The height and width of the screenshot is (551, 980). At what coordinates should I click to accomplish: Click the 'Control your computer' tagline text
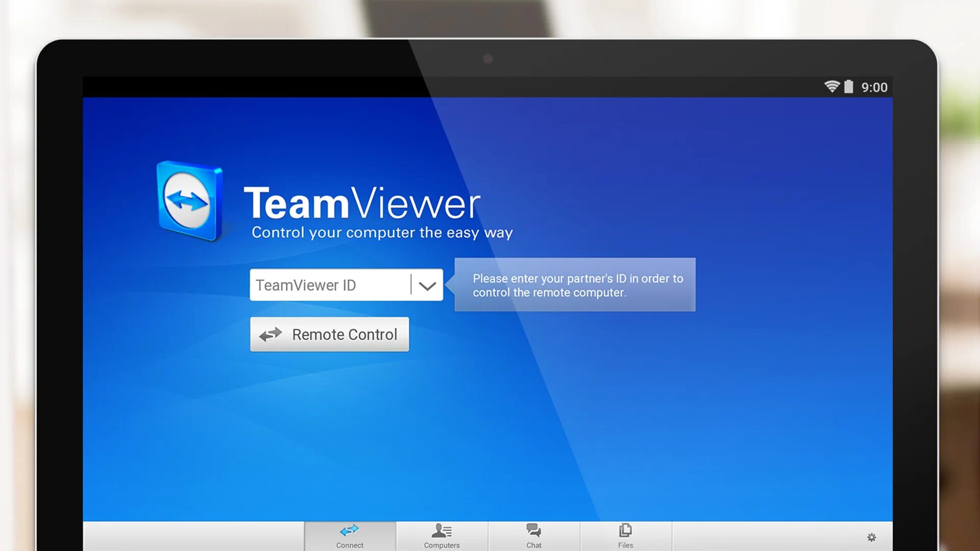pyautogui.click(x=382, y=233)
